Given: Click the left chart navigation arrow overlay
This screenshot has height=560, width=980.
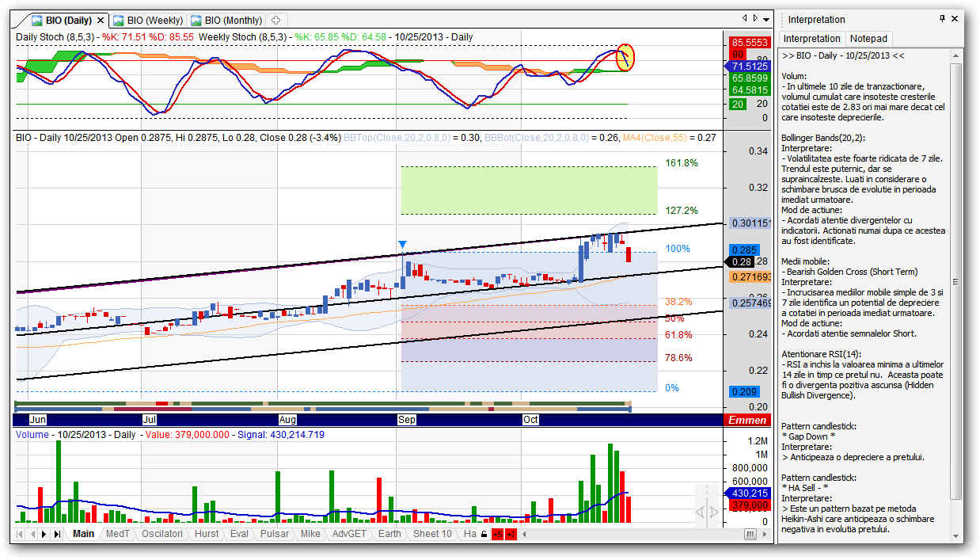Looking at the screenshot, I should click(700, 512).
